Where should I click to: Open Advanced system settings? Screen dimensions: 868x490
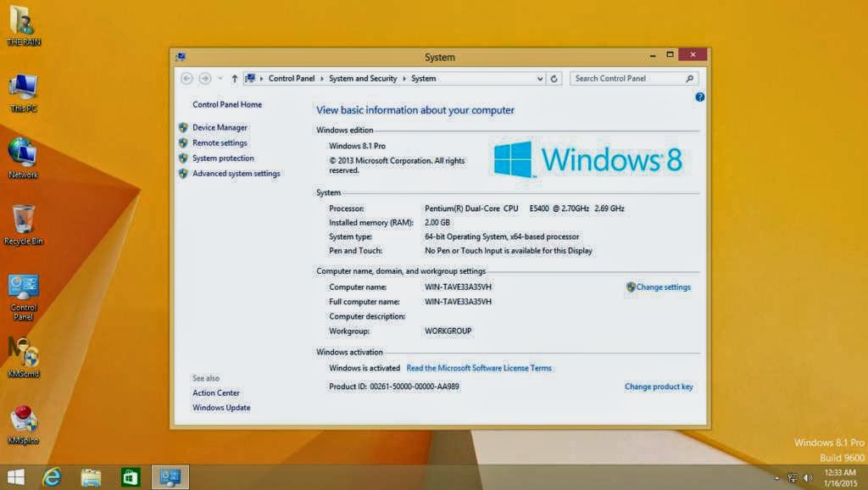coord(237,173)
